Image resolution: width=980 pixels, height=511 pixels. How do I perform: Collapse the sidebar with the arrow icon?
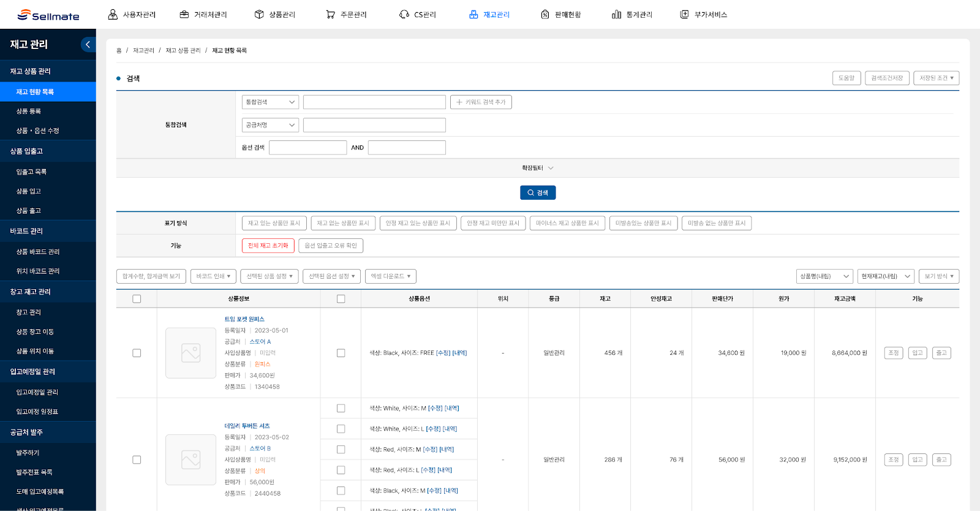(x=88, y=44)
